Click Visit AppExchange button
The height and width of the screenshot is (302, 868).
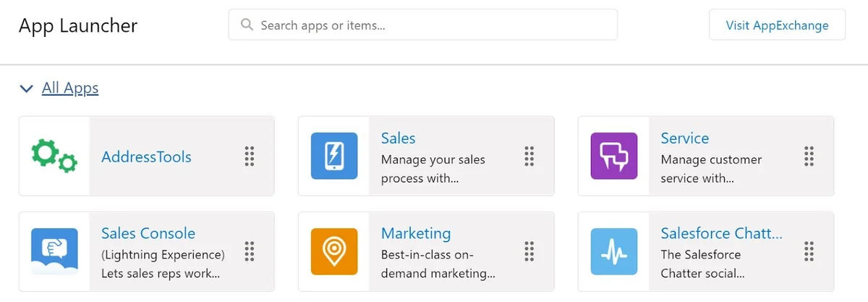pos(777,25)
